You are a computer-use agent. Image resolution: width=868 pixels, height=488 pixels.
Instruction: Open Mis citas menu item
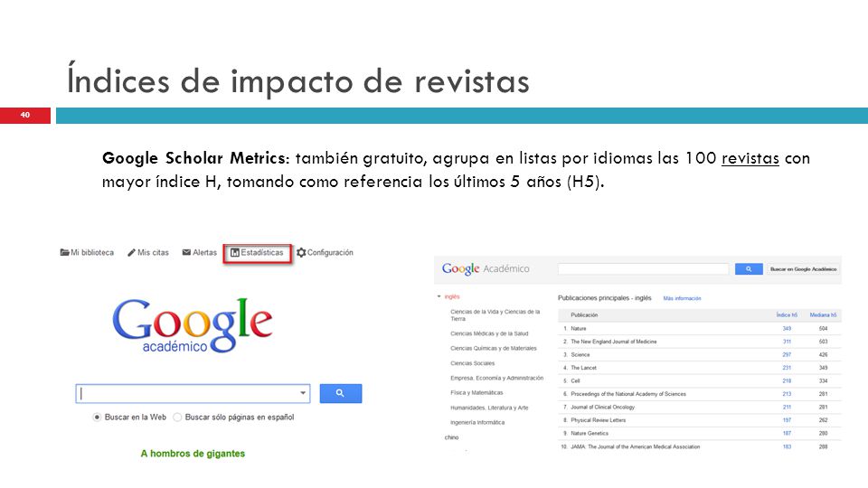(x=147, y=253)
